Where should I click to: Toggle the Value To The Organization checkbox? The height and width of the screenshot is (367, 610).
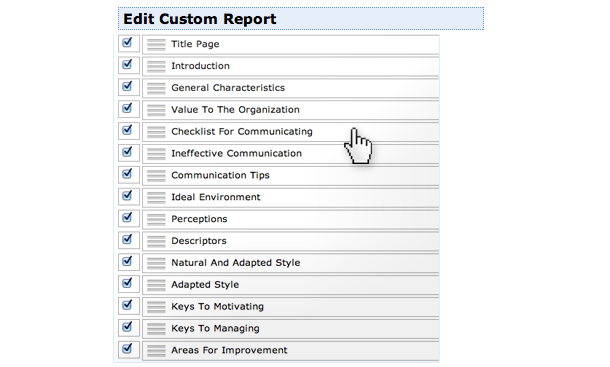point(127,108)
